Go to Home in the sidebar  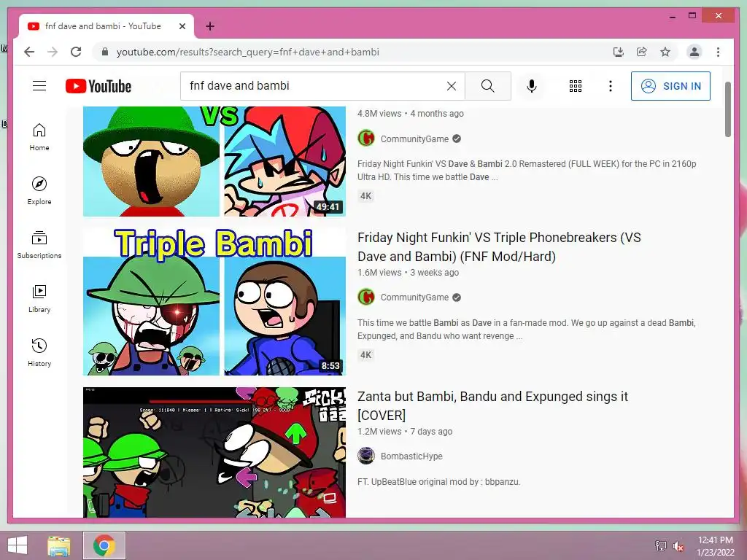(x=39, y=137)
